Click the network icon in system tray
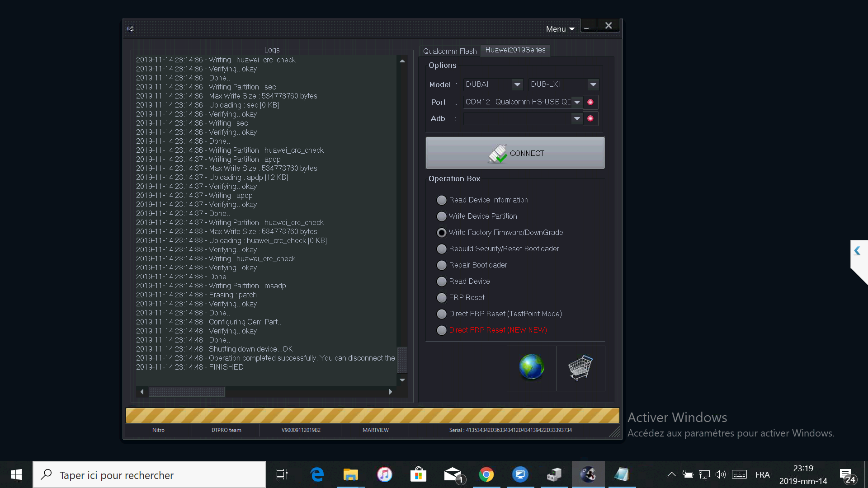Viewport: 868px width, 488px height. point(704,474)
